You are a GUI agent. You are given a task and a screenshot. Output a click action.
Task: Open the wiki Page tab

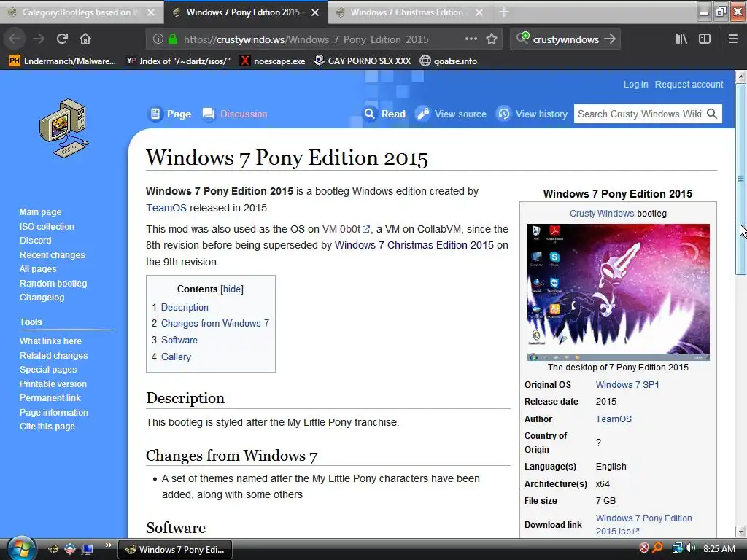[x=169, y=114]
